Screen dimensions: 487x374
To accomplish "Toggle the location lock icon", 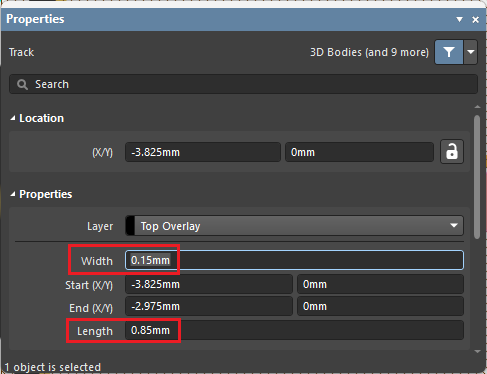I will pyautogui.click(x=452, y=152).
